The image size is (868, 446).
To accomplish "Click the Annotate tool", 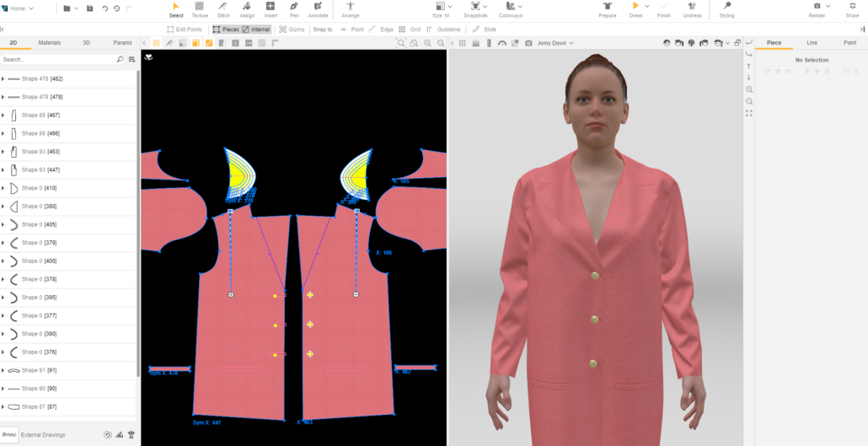I will [318, 9].
